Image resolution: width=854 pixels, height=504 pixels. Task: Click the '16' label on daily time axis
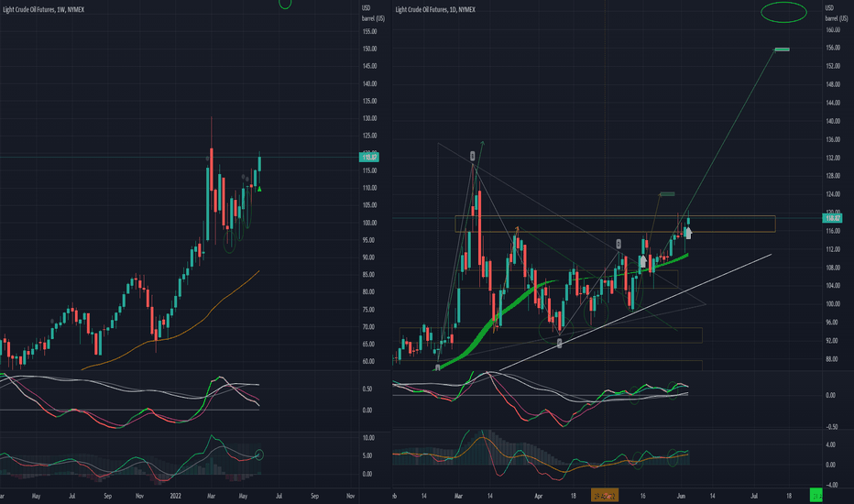(x=642, y=496)
